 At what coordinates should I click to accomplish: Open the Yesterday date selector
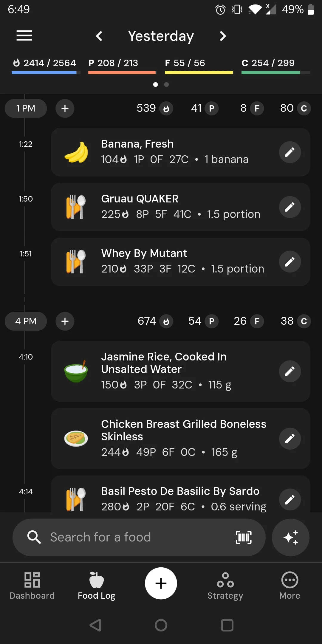point(161,36)
